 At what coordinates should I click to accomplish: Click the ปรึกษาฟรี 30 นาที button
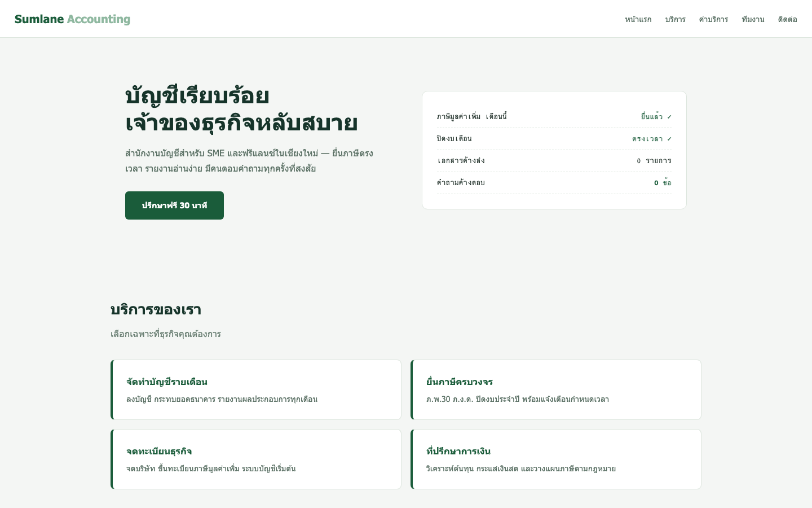[174, 205]
